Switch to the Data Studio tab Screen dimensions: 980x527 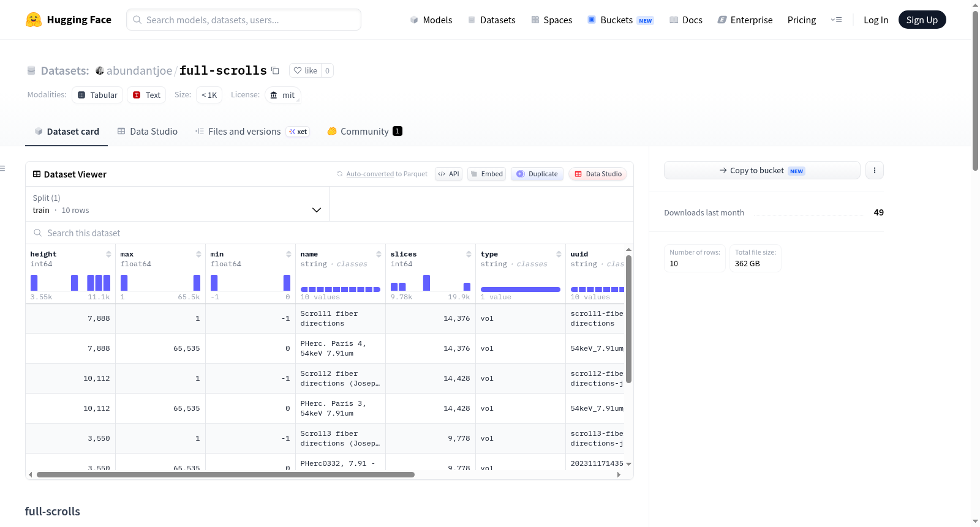(148, 131)
